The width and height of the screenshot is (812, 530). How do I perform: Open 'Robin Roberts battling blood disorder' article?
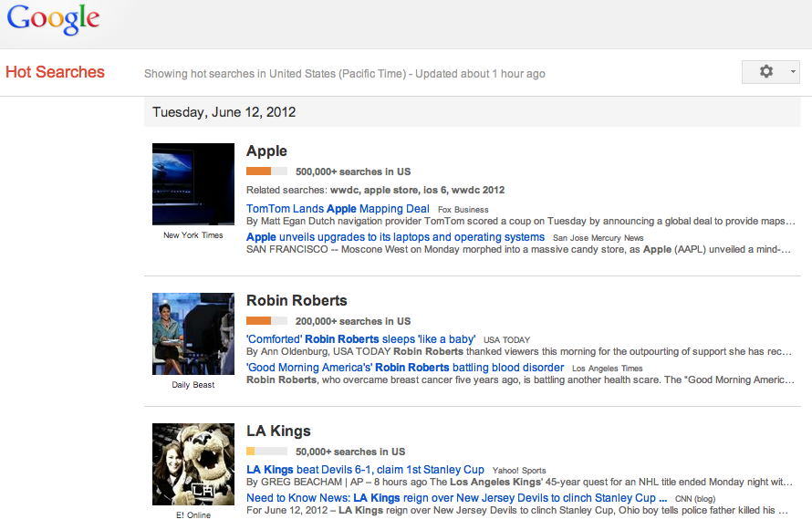pos(405,368)
